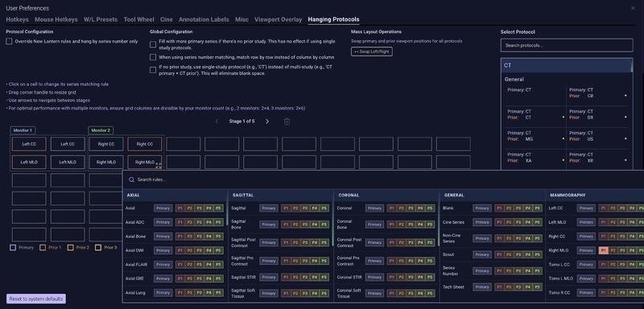This screenshot has height=309, width=644.
Task: Go to the next stage with right chevron
Action: pyautogui.click(x=267, y=122)
